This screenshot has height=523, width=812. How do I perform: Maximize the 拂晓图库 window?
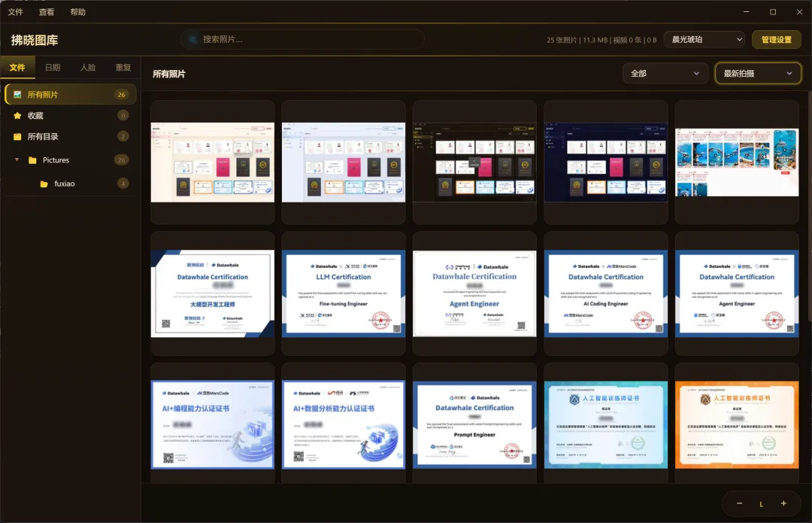coord(773,12)
